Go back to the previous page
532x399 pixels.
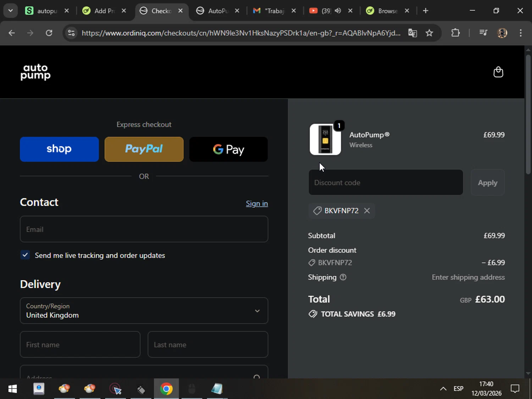(x=12, y=33)
